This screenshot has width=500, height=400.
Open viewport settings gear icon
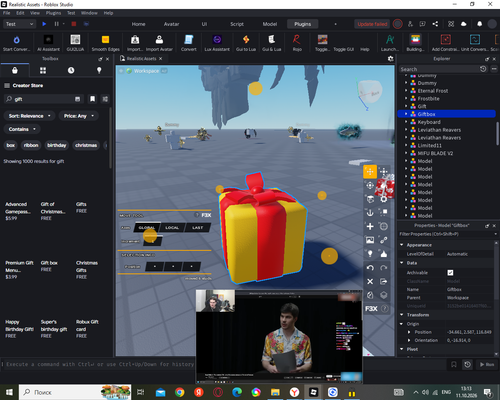pyautogui.click(x=390, y=59)
